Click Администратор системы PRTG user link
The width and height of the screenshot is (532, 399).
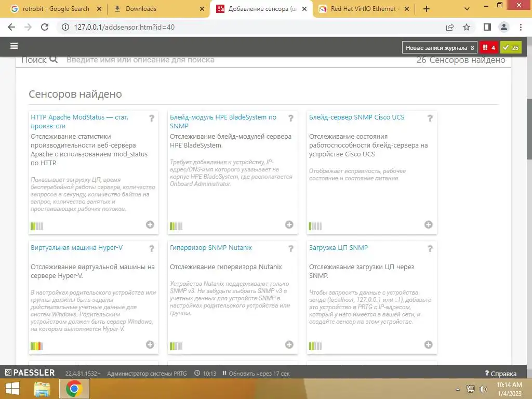tap(147, 373)
